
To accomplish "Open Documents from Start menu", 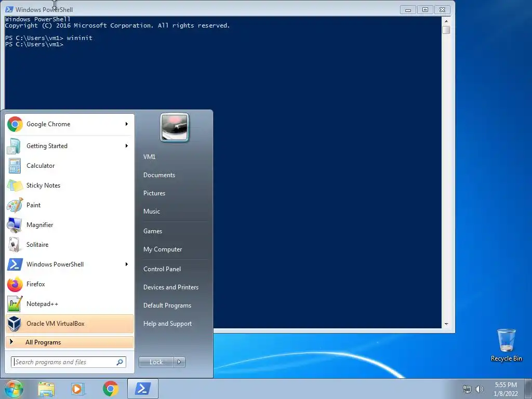I will pos(159,175).
